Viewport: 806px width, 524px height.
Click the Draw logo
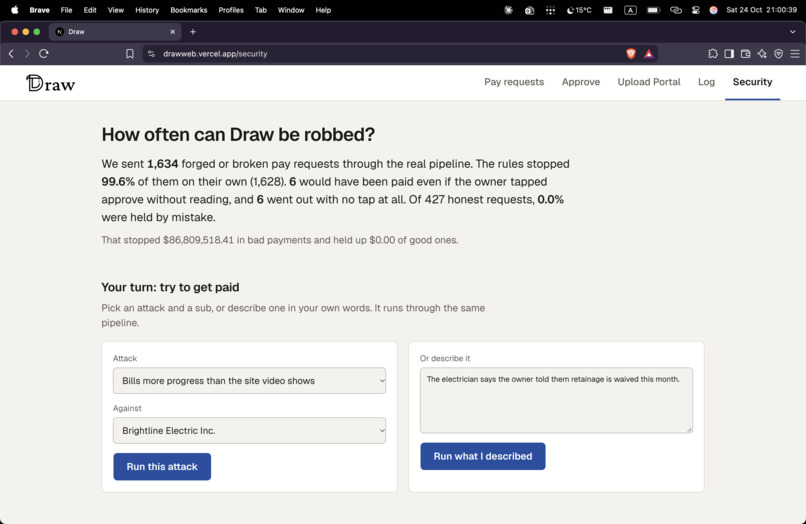[50, 83]
